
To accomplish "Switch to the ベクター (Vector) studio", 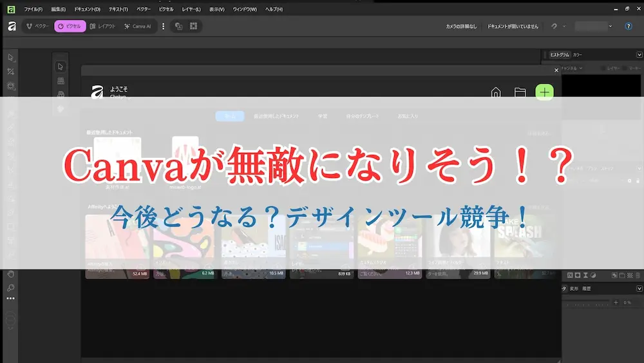I will (38, 26).
